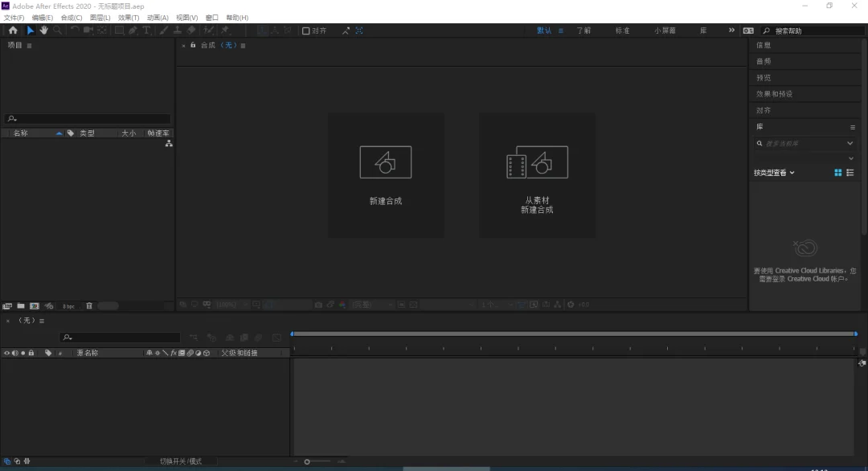Select the Zoom magnifier tool
Image resolution: width=868 pixels, height=471 pixels.
coord(57,31)
